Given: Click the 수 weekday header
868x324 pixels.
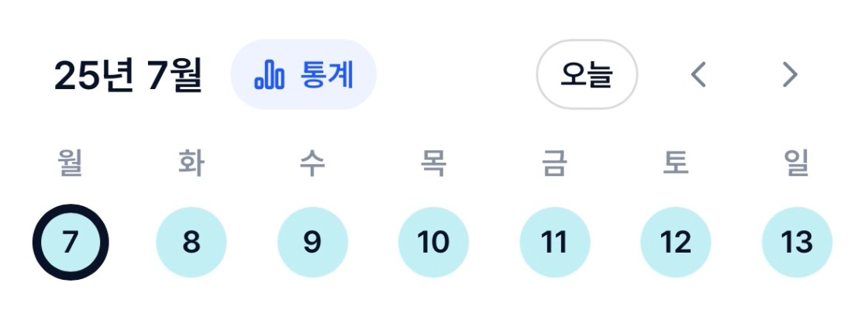Looking at the screenshot, I should coord(313,164).
